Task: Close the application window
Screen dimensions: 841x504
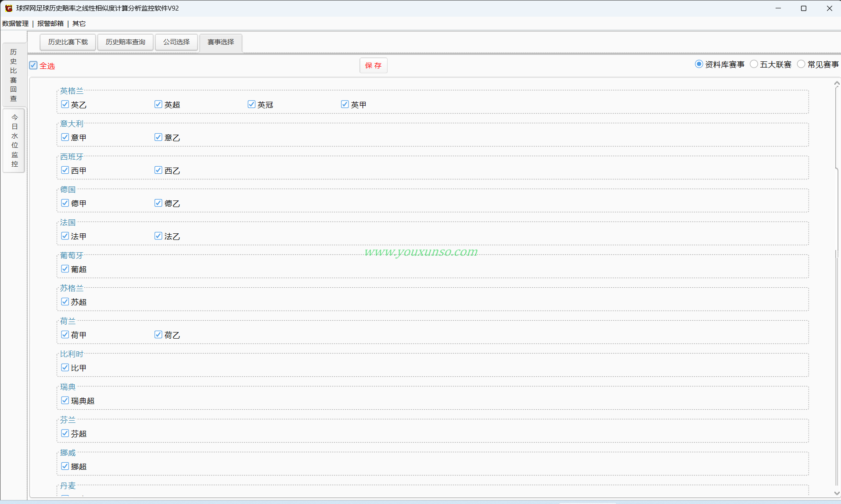Action: tap(829, 8)
